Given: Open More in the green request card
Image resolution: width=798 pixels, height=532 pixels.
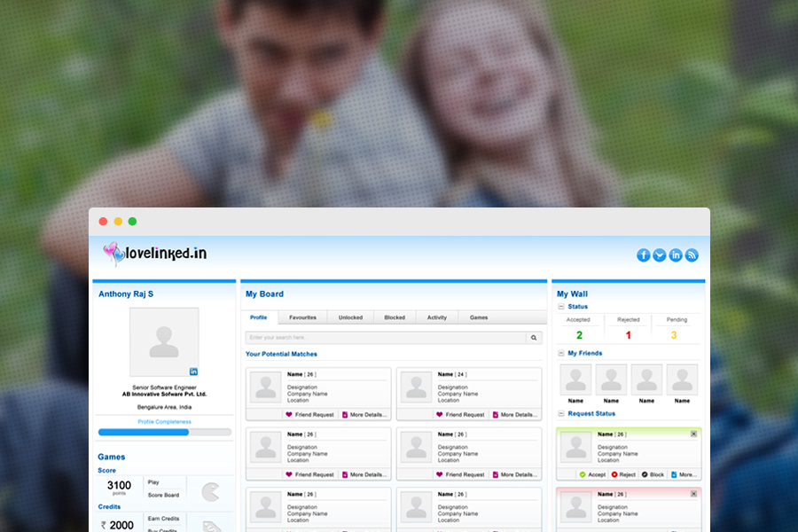Looking at the screenshot, I should click(684, 474).
